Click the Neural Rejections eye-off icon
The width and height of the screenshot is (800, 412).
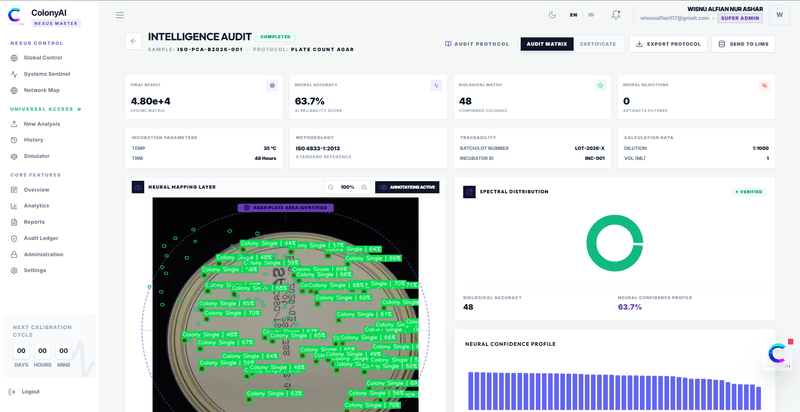(764, 86)
